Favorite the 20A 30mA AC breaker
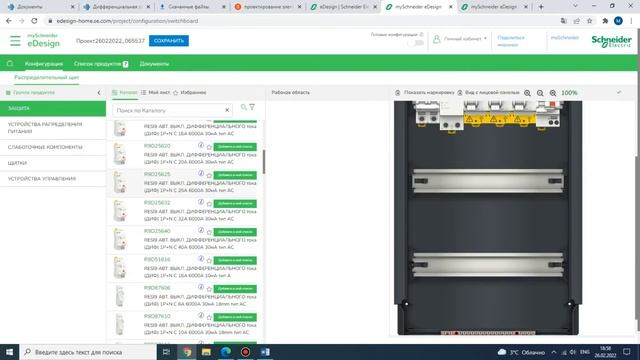640x360 pixels. [209, 147]
